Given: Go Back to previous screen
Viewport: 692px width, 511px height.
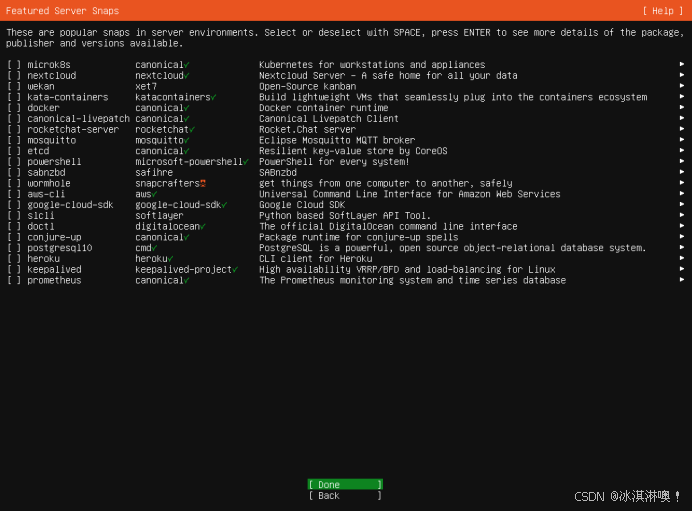Looking at the screenshot, I should [x=345, y=496].
